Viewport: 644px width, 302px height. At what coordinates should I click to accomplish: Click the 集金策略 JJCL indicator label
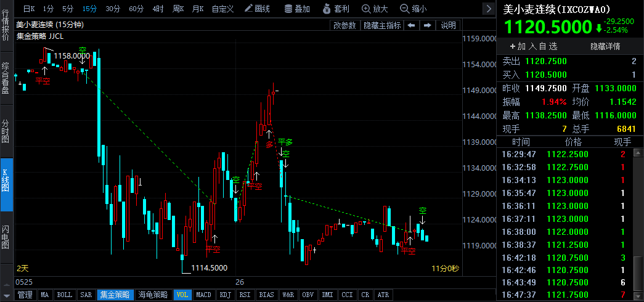click(x=40, y=36)
